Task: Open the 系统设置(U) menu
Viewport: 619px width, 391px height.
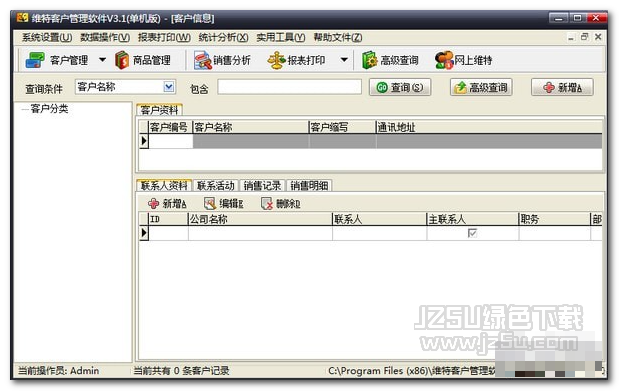Action: (47, 38)
